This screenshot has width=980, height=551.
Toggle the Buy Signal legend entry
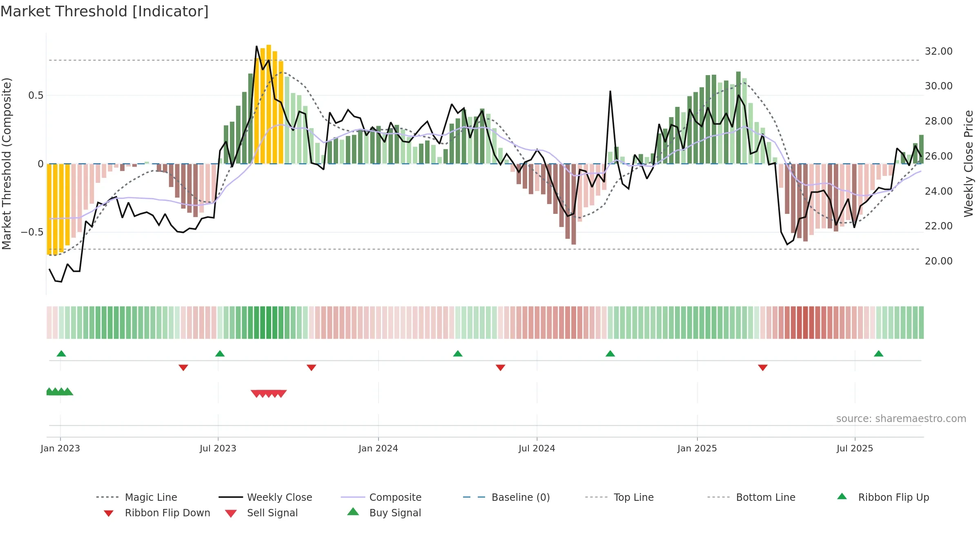click(x=384, y=513)
